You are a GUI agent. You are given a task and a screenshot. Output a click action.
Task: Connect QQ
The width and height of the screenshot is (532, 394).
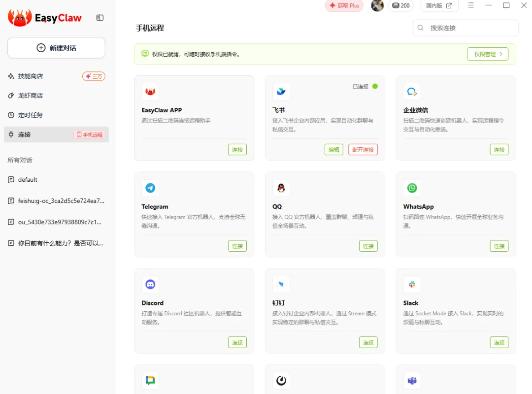point(368,246)
